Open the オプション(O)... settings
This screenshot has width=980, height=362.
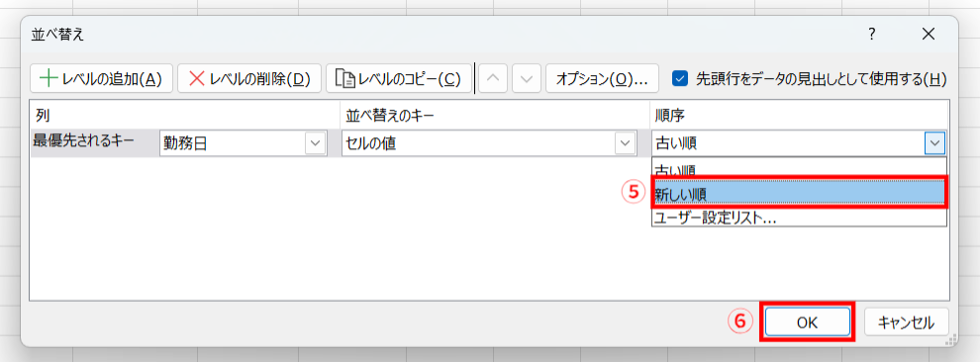[x=603, y=79]
